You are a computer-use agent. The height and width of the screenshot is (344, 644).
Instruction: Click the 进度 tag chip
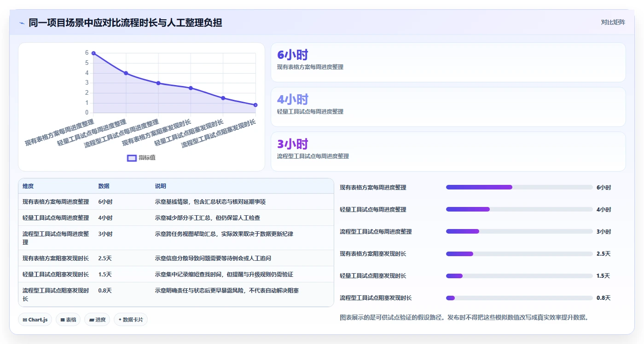(97, 320)
